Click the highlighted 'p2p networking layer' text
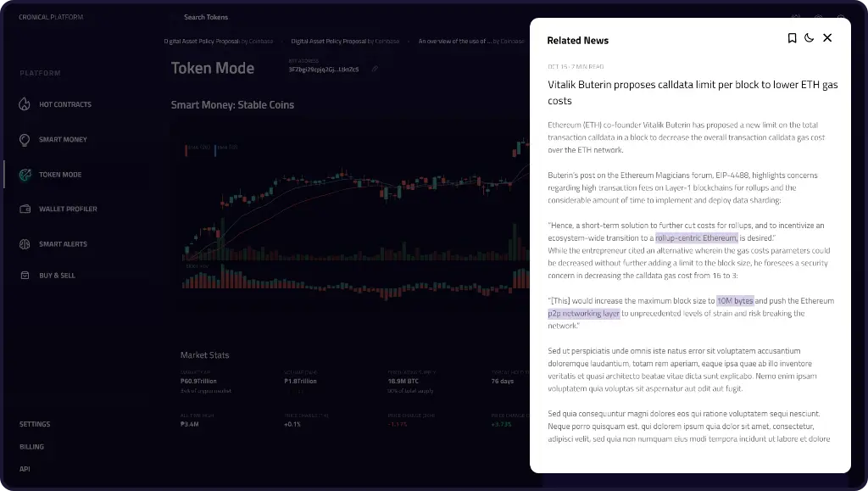This screenshot has height=491, width=868. point(584,314)
